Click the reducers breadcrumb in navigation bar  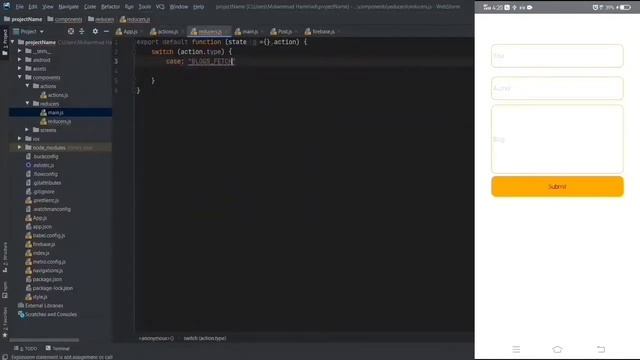[101, 19]
